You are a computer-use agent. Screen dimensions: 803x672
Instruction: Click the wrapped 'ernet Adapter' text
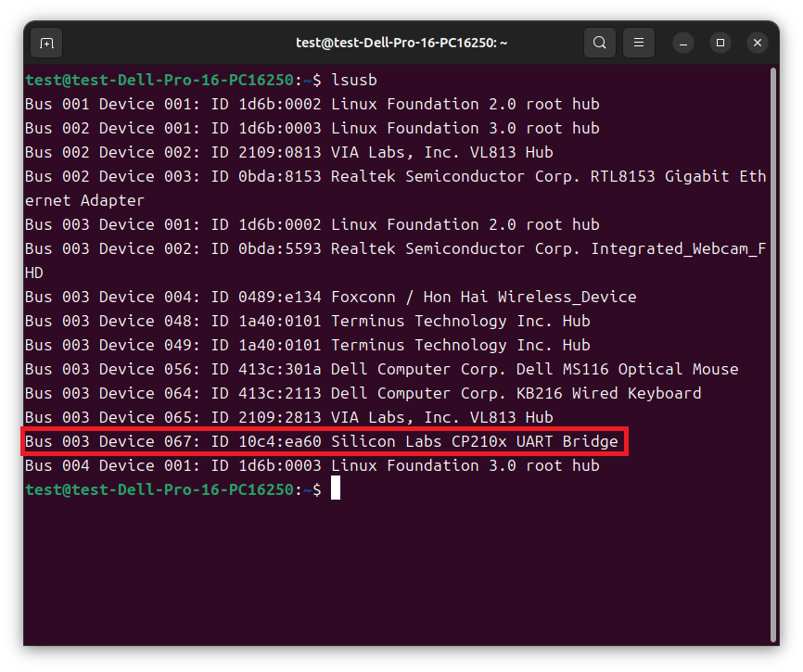[x=85, y=200]
